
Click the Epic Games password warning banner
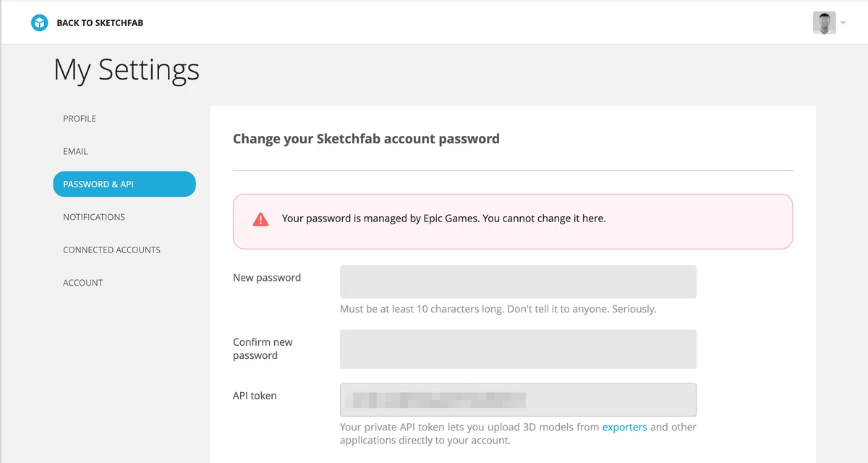click(x=513, y=221)
